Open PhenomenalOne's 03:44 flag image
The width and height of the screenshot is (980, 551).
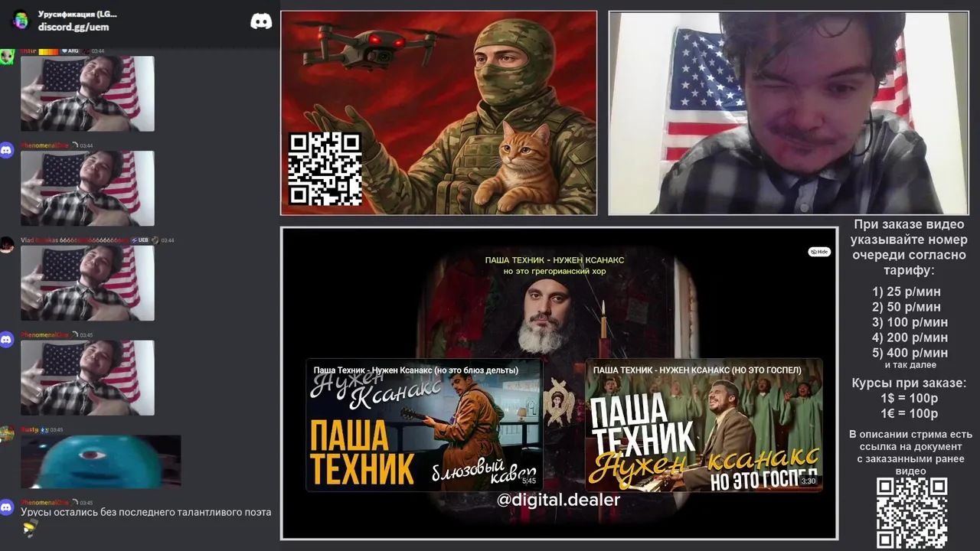87,188
